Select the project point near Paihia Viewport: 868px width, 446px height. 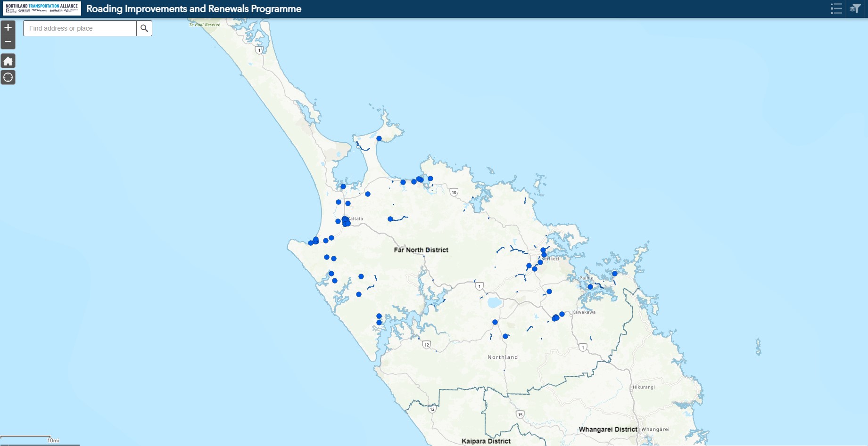pyautogui.click(x=590, y=287)
